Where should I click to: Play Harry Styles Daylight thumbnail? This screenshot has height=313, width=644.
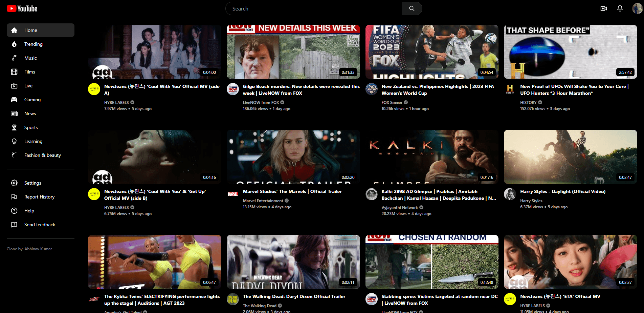tap(571, 157)
